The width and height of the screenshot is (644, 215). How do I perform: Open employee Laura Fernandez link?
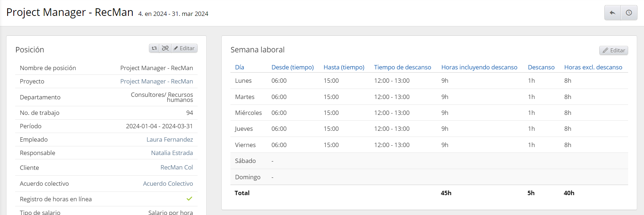(x=169, y=139)
